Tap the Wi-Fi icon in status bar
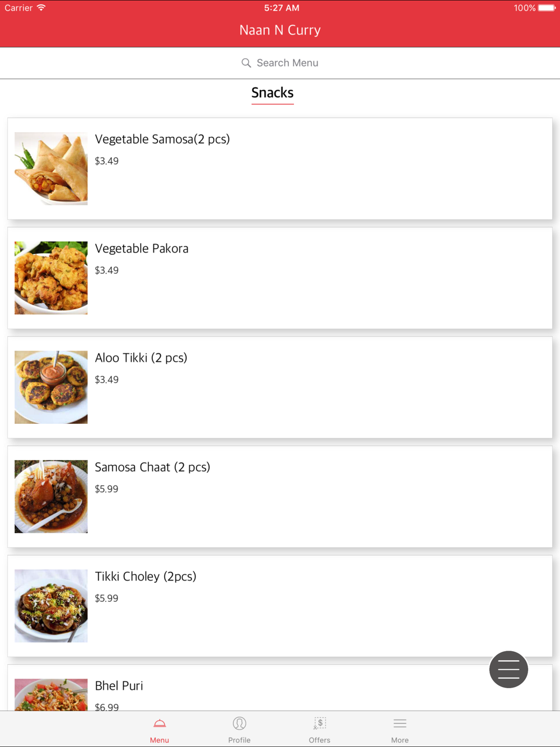560x747 pixels. point(41,8)
